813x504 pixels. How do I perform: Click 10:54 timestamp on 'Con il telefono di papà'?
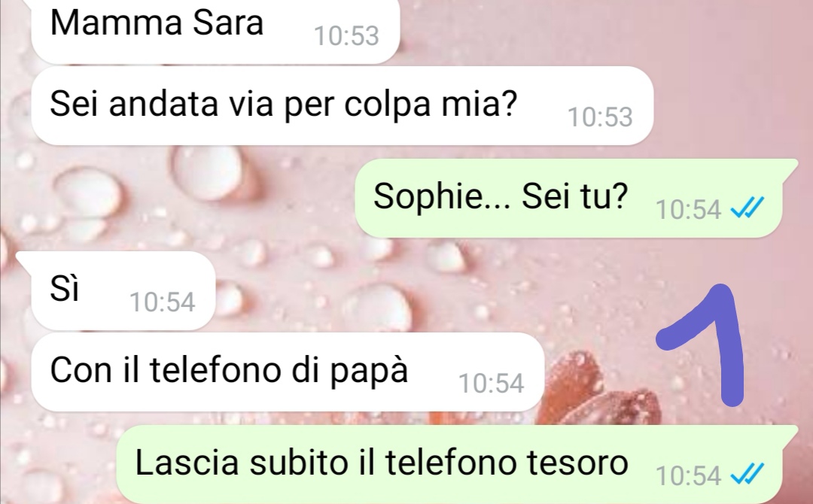point(491,384)
